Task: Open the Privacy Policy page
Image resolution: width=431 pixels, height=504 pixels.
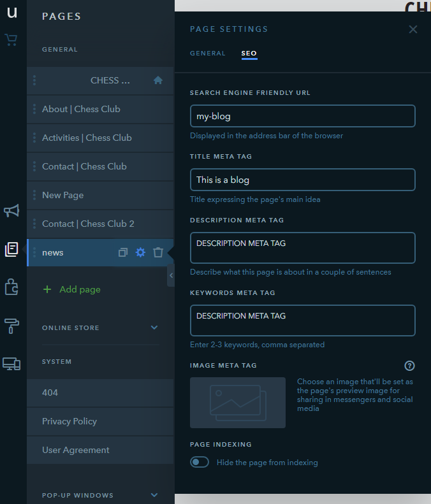Action: pyautogui.click(x=69, y=421)
